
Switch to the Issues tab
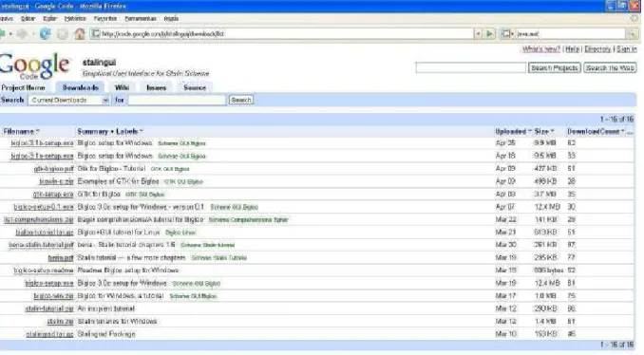click(x=157, y=88)
